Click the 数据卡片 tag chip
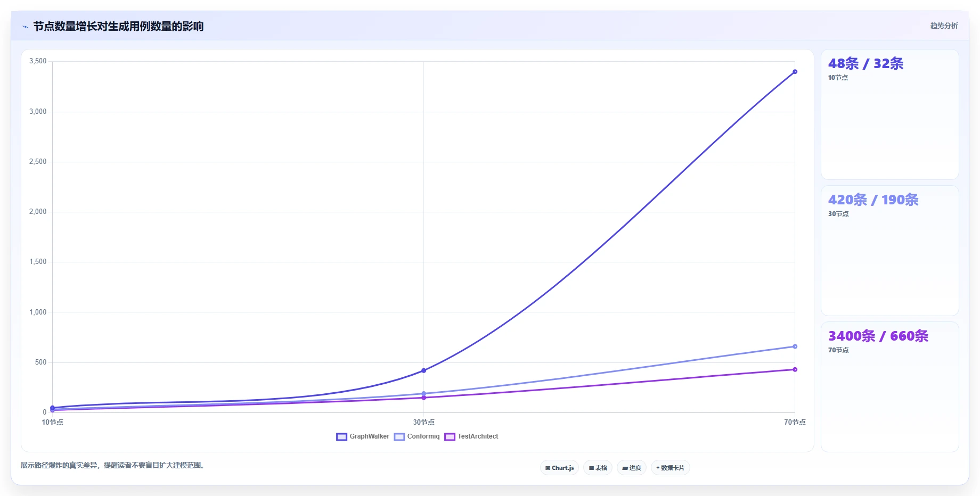Image resolution: width=980 pixels, height=496 pixels. tap(670, 468)
